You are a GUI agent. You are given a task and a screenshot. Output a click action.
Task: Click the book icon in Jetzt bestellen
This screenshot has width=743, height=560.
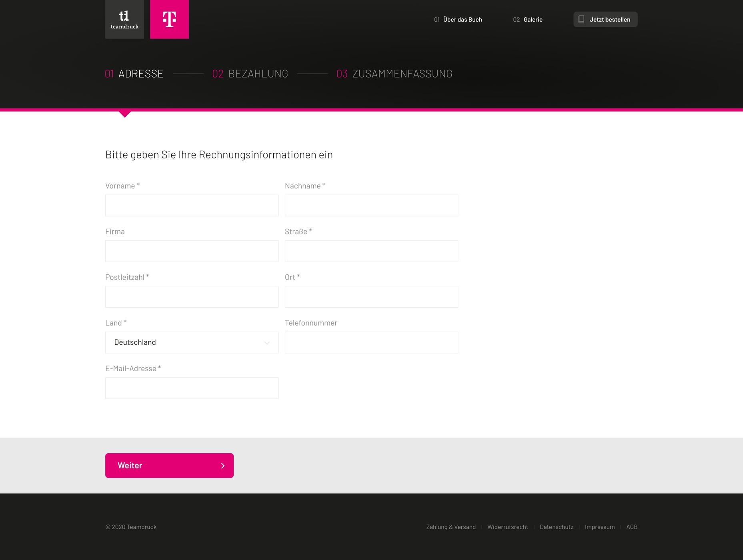pyautogui.click(x=581, y=19)
